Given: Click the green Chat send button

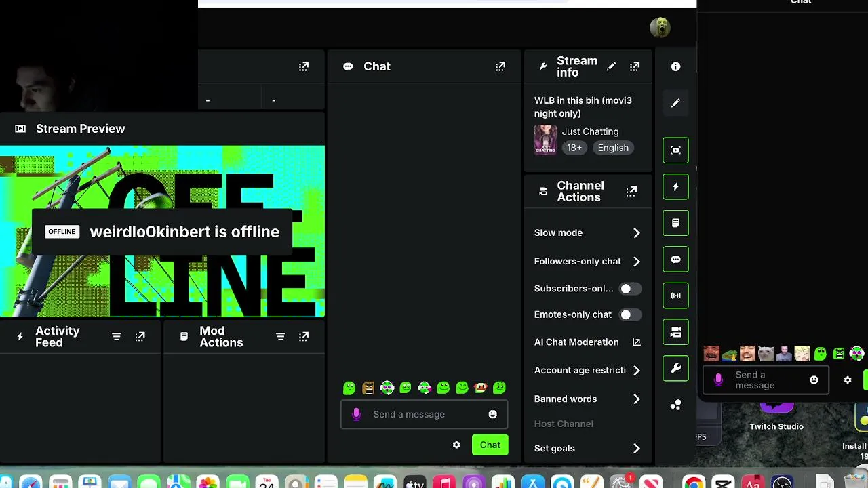Looking at the screenshot, I should tap(490, 445).
